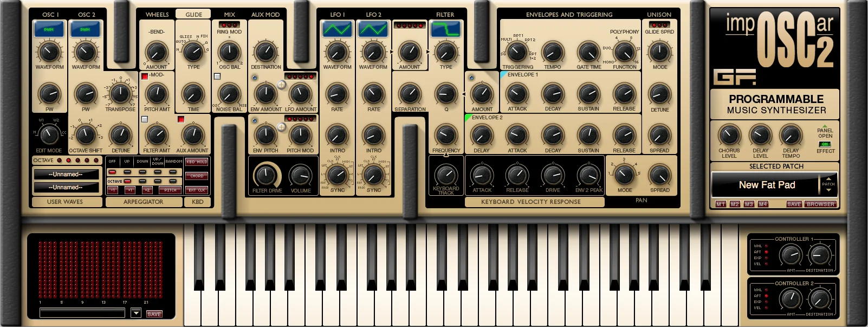The width and height of the screenshot is (868, 327).
Task: Click the last OCTAVE LED in User Waves
Action: (96, 161)
